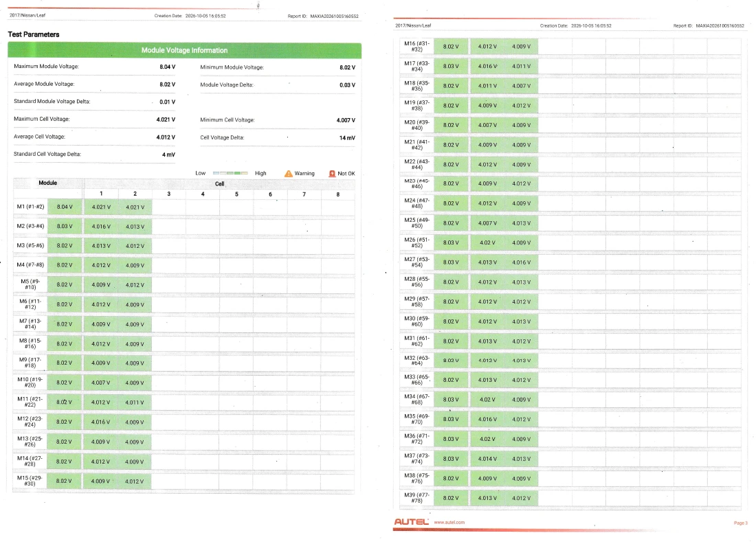Click the M16 (#31-#32) row label
756x544 pixels.
pos(416,46)
